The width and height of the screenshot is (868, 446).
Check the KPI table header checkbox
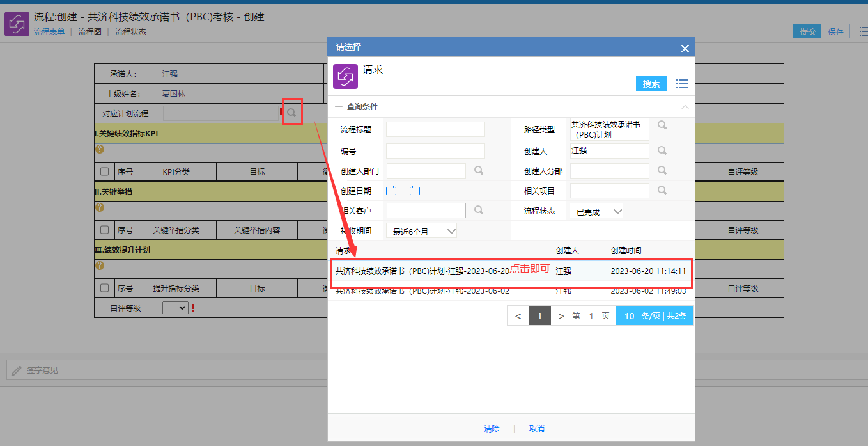(104, 172)
